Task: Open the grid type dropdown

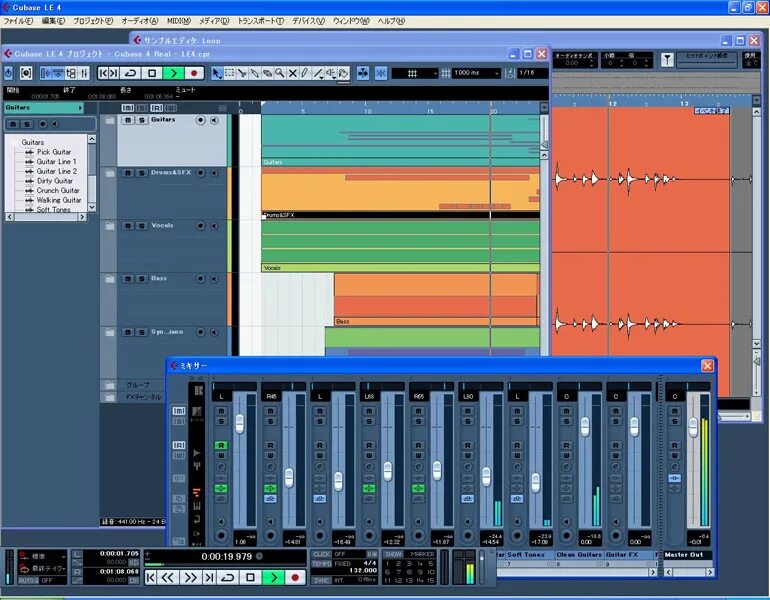Action: (415, 73)
